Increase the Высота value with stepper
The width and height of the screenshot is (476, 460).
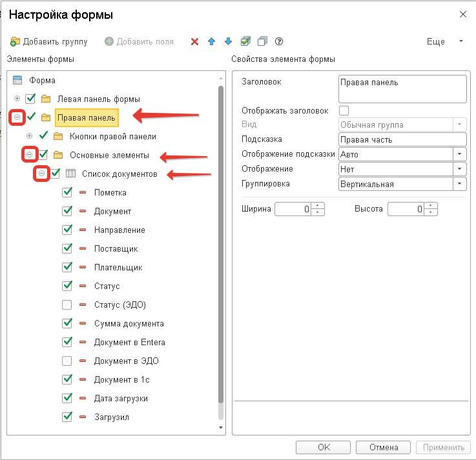point(430,206)
